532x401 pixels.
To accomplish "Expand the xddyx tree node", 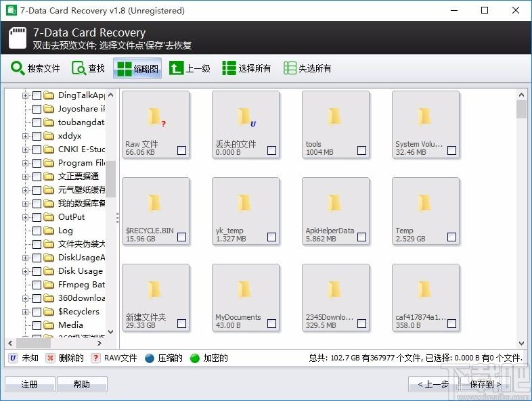I will tap(26, 137).
